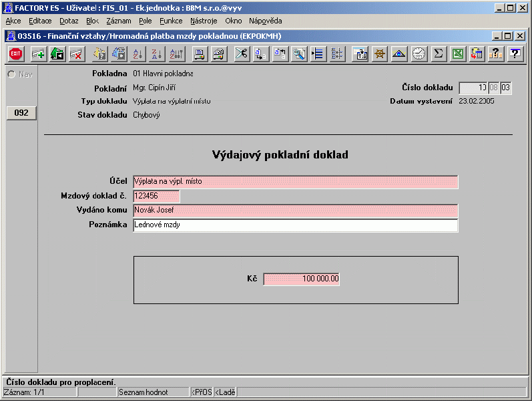Open the Okno menu

pyautogui.click(x=234, y=21)
